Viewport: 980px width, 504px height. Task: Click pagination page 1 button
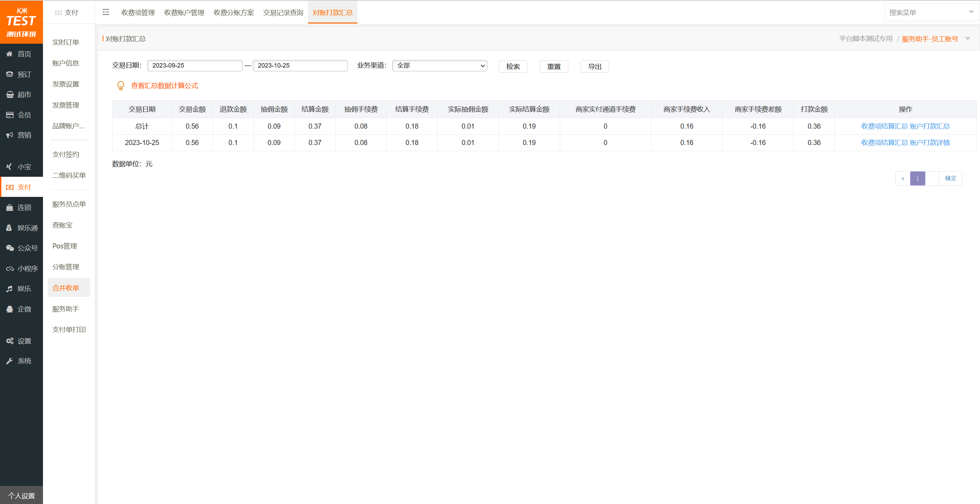(x=918, y=178)
